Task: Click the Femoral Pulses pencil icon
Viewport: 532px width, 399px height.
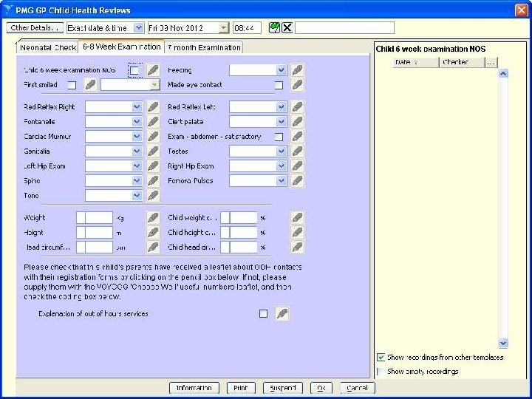Action: 297,181
